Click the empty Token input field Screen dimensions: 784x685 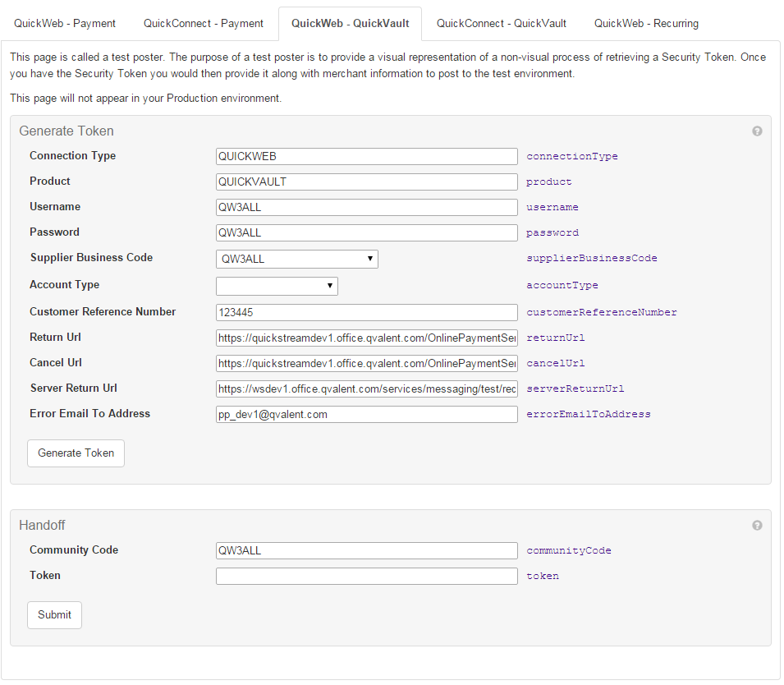[x=366, y=576]
